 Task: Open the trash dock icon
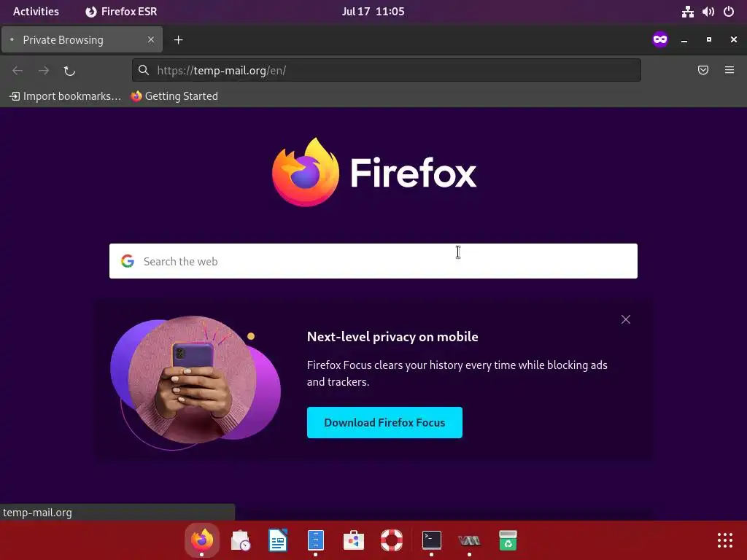(x=508, y=540)
